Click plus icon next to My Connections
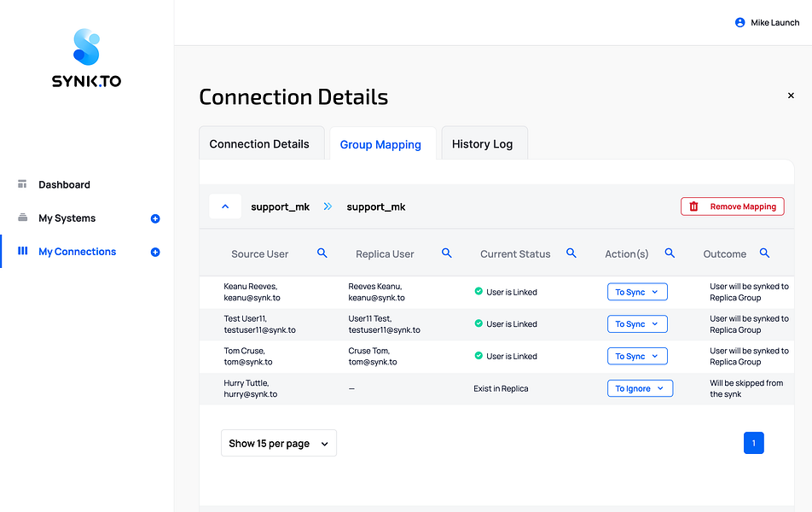 click(155, 253)
